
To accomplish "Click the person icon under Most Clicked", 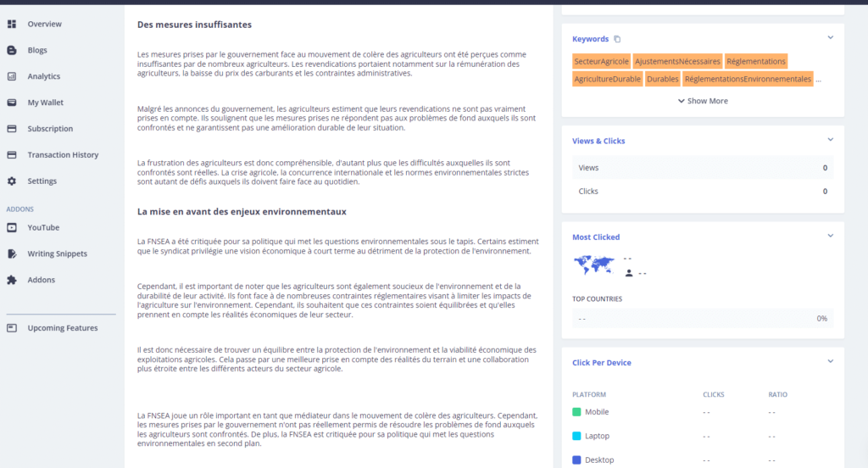I will coord(629,273).
